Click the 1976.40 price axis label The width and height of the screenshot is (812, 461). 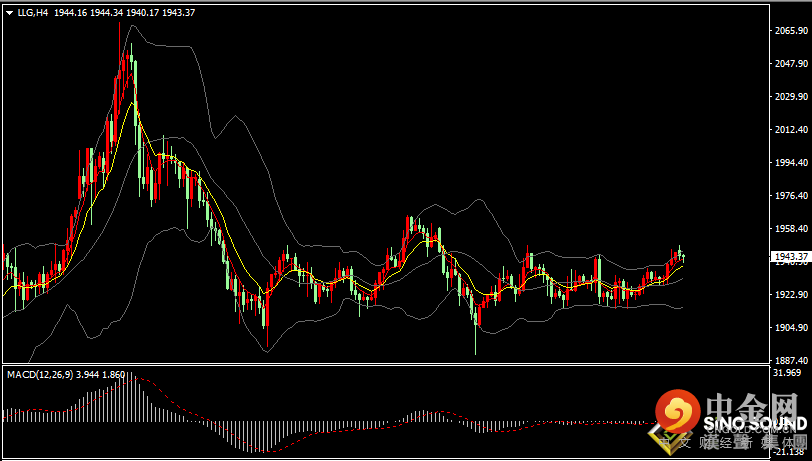pos(791,196)
